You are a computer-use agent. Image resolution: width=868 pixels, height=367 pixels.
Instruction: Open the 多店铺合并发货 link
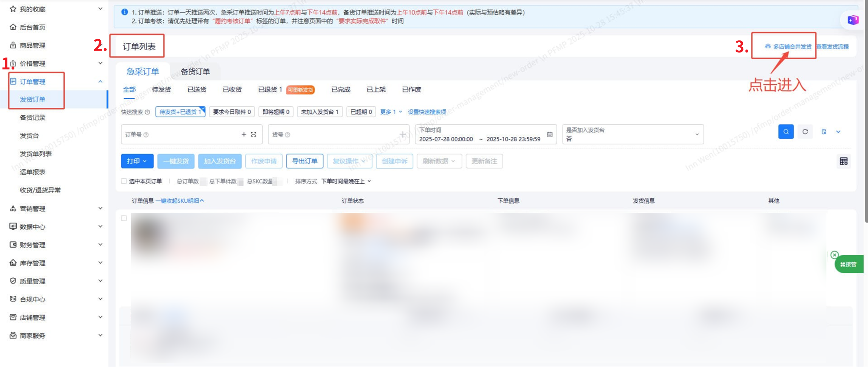788,46
